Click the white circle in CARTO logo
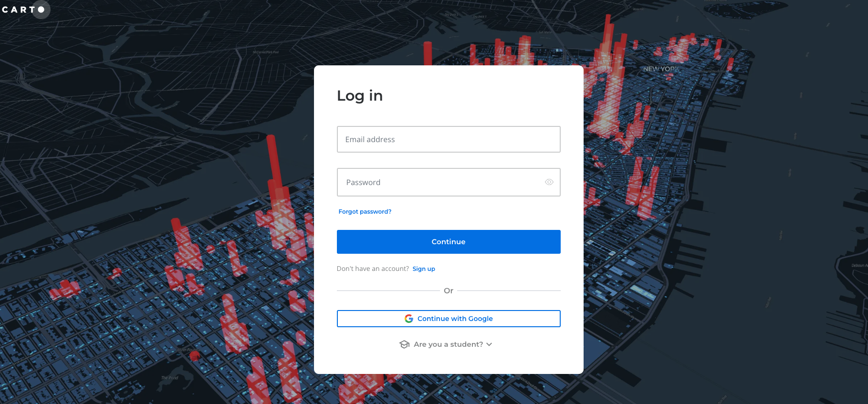Screen dimensions: 868x404 (x=41, y=10)
